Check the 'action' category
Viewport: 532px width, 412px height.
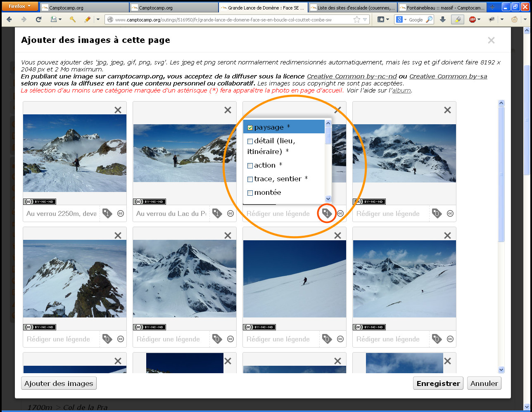pyautogui.click(x=250, y=166)
